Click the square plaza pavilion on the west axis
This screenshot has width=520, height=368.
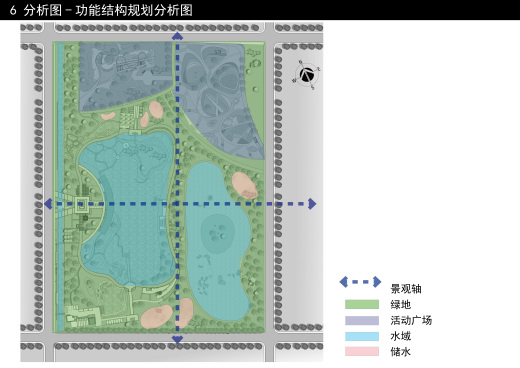[x=82, y=204]
